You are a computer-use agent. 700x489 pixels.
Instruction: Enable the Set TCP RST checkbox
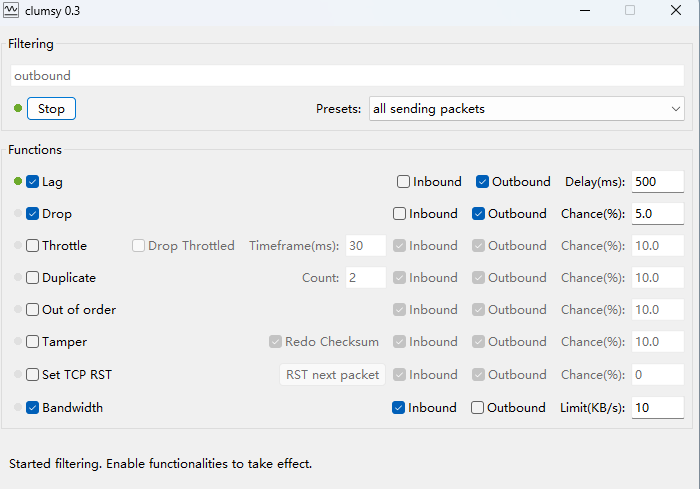32,374
